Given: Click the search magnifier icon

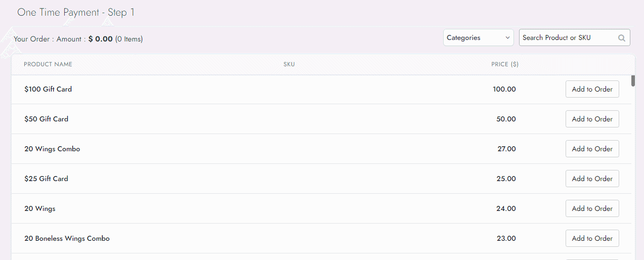Looking at the screenshot, I should coord(621,38).
